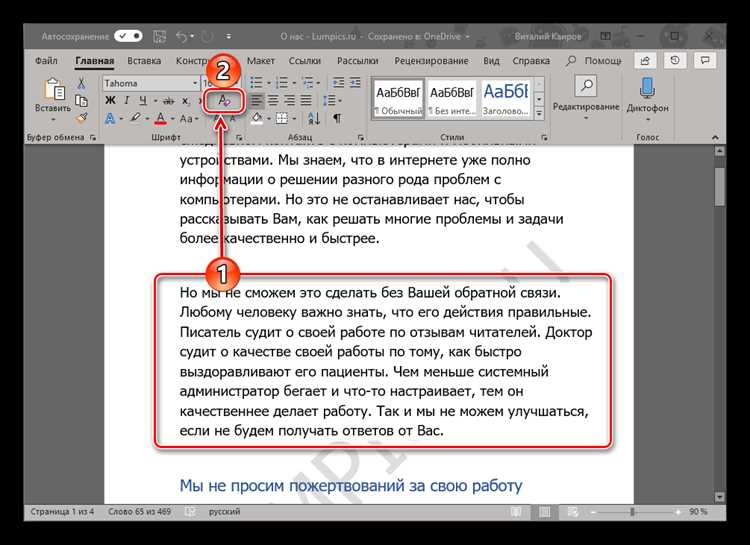The width and height of the screenshot is (750, 545).
Task: Apply strikethrough formatting icon
Action: coord(168,100)
